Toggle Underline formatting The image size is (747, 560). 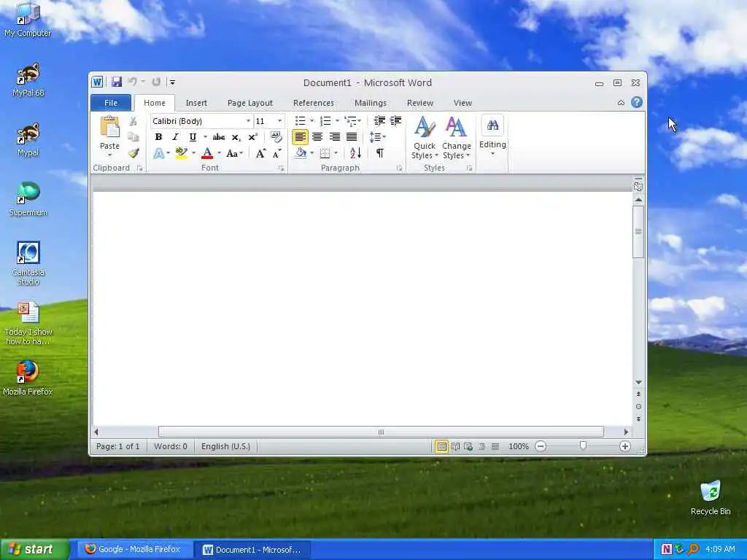(193, 137)
